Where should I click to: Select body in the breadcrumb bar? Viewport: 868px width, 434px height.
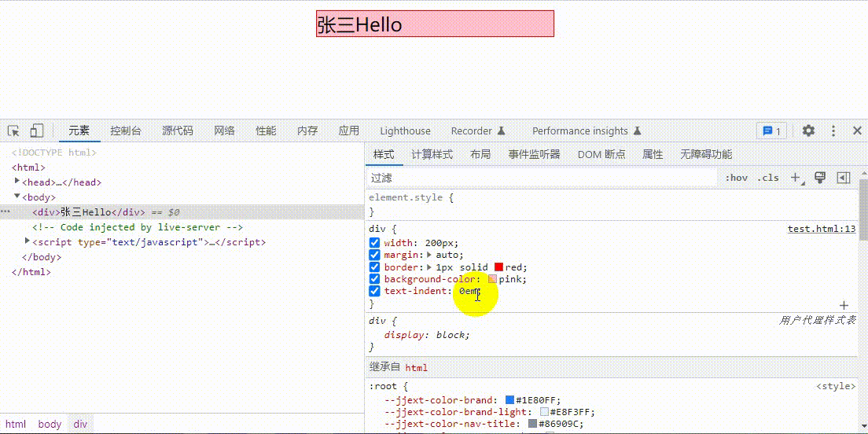50,424
